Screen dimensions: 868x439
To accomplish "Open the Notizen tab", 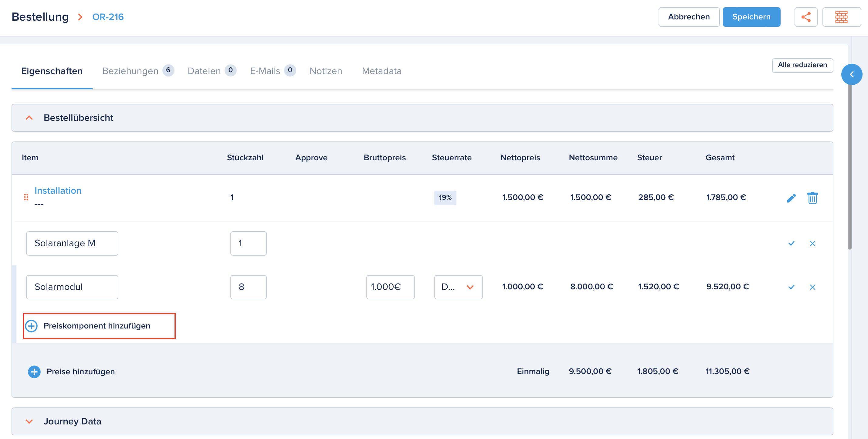I will click(x=326, y=71).
